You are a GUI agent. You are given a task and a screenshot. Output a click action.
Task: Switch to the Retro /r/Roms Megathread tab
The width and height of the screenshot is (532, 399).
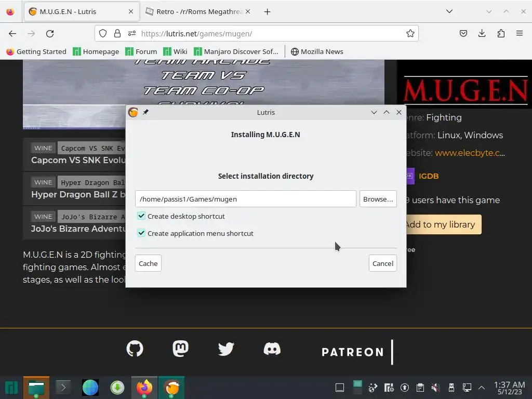click(199, 11)
